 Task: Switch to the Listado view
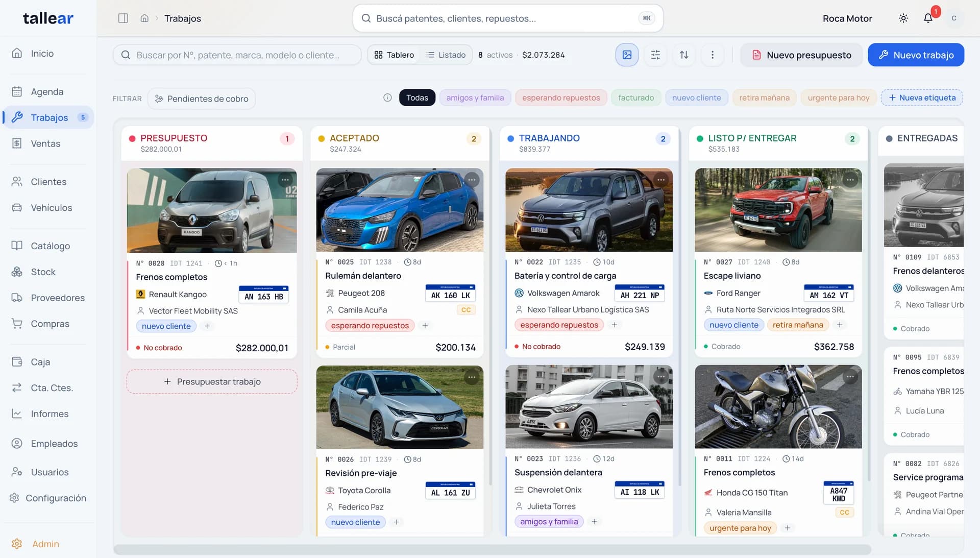pyautogui.click(x=446, y=55)
